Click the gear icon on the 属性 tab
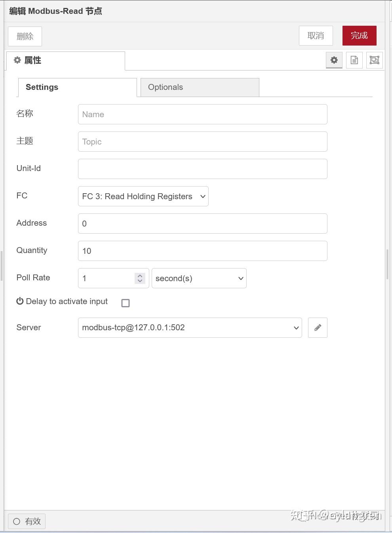Screen dimensions: 392x533 17,60
